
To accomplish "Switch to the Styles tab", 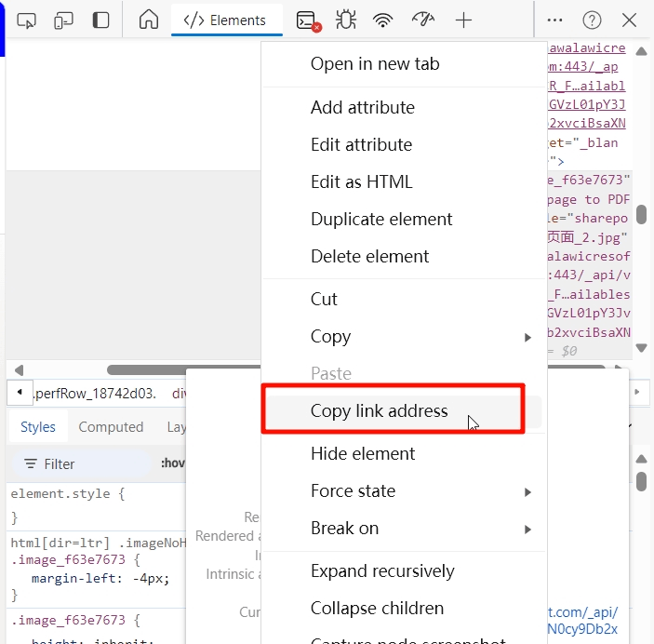I will pos(38,426).
